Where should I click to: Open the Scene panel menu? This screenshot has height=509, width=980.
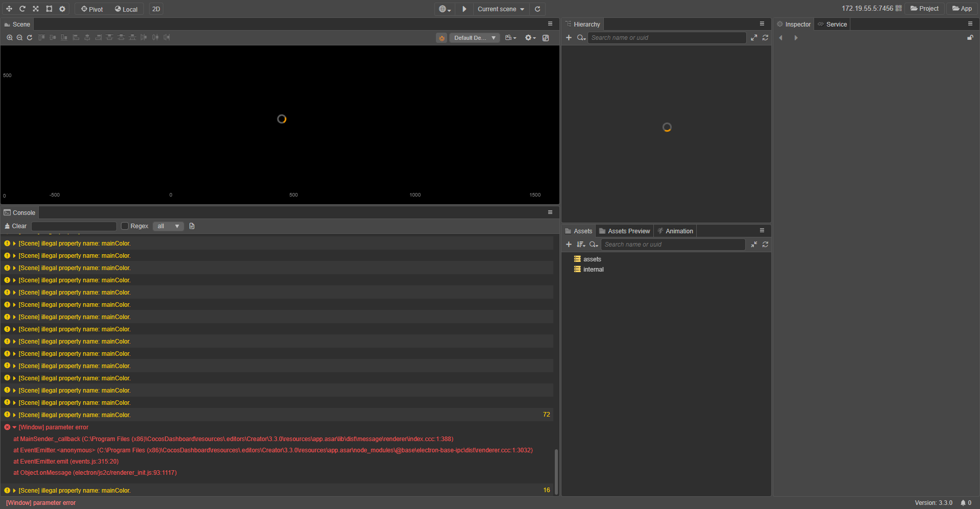tap(550, 23)
